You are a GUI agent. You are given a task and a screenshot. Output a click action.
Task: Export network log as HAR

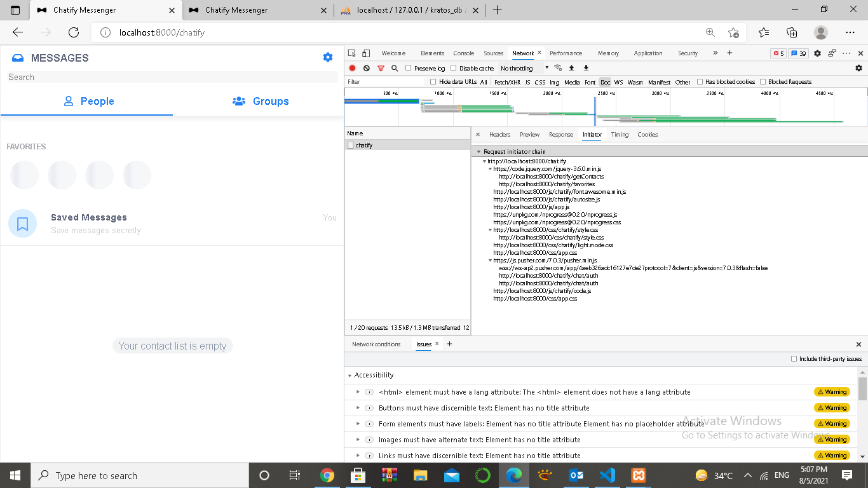(x=586, y=67)
